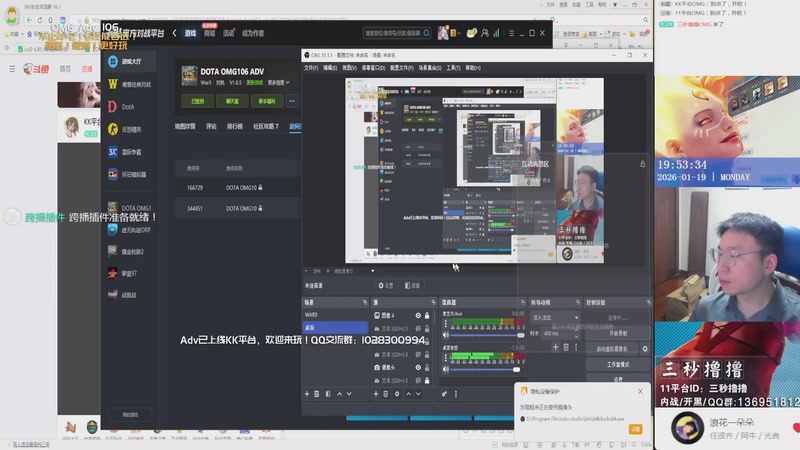Click 新手福利 button

(x=267, y=101)
